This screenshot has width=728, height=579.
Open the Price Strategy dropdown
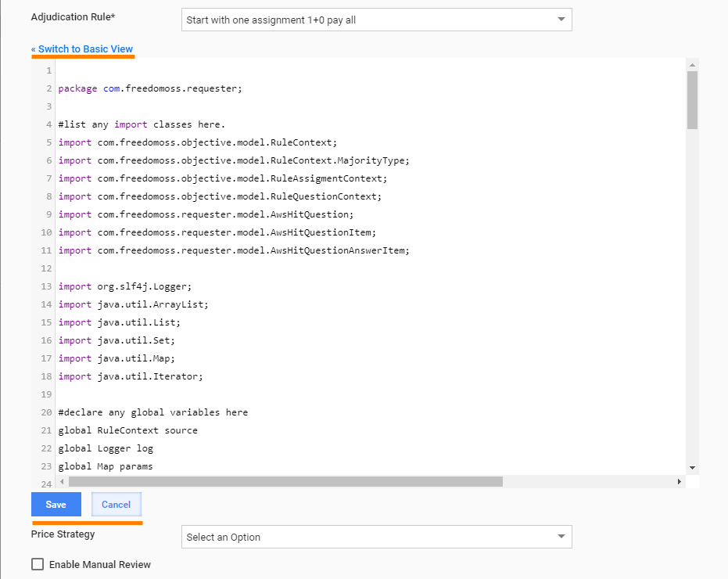pyautogui.click(x=377, y=538)
